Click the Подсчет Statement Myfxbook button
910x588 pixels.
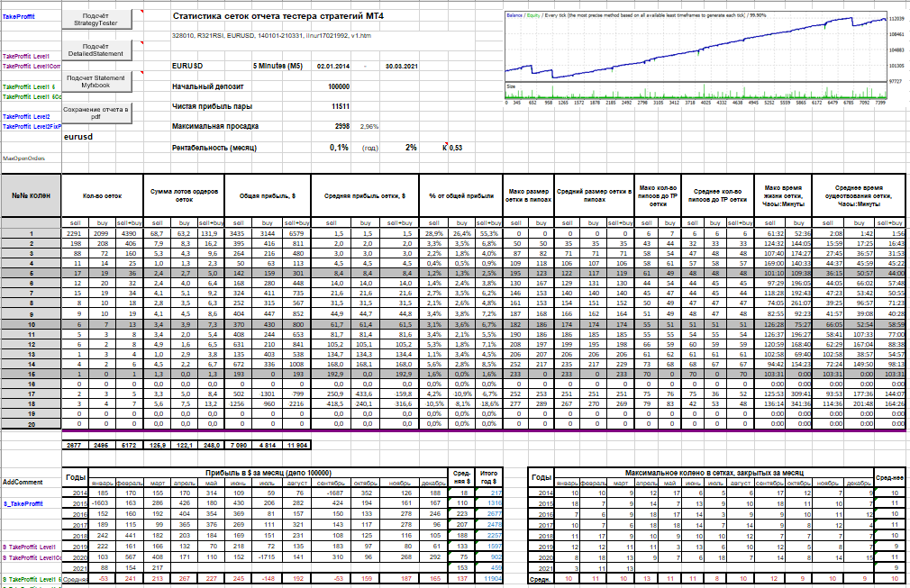coord(96,81)
